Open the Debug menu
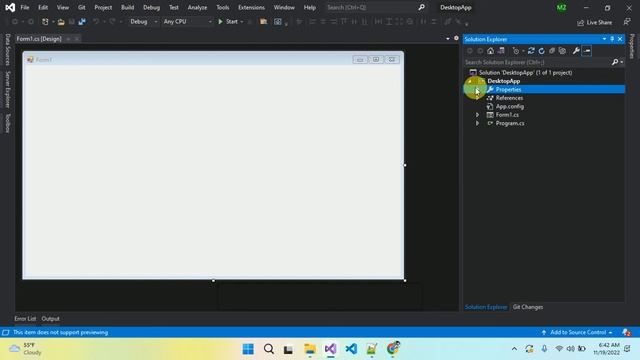This screenshot has height=360, width=640. [x=151, y=7]
